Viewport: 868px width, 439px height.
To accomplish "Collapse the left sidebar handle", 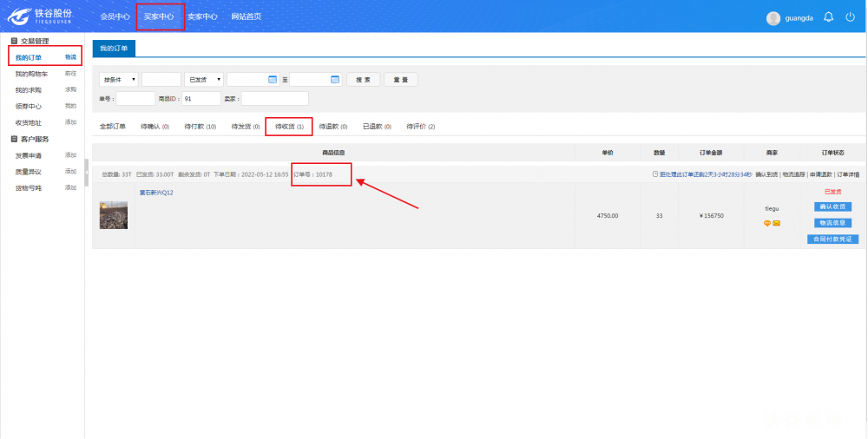I will (x=86, y=173).
